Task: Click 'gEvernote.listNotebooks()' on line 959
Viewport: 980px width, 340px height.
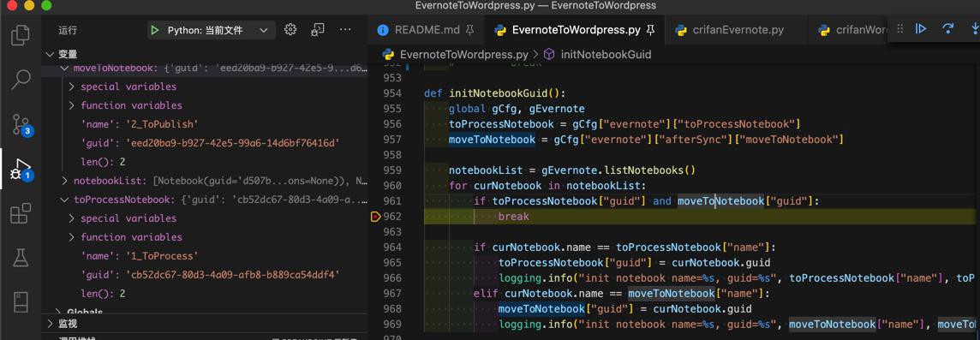Action: (x=618, y=170)
